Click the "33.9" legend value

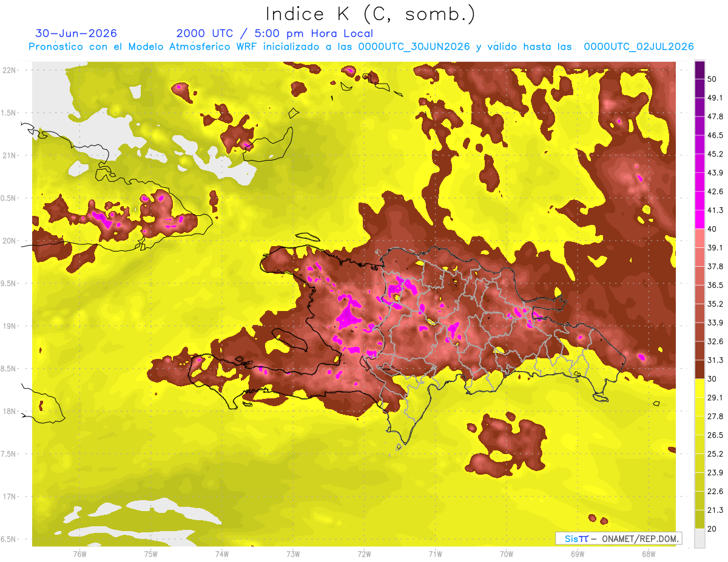716,323
